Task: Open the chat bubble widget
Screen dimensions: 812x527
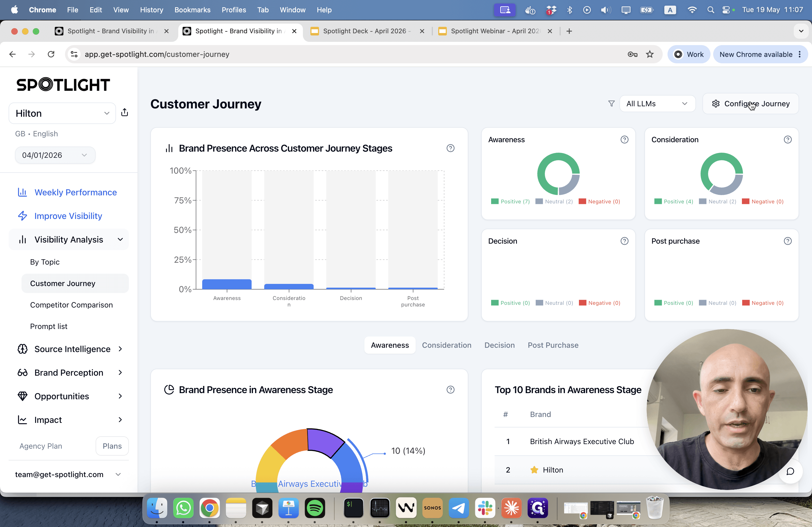Action: (x=790, y=471)
